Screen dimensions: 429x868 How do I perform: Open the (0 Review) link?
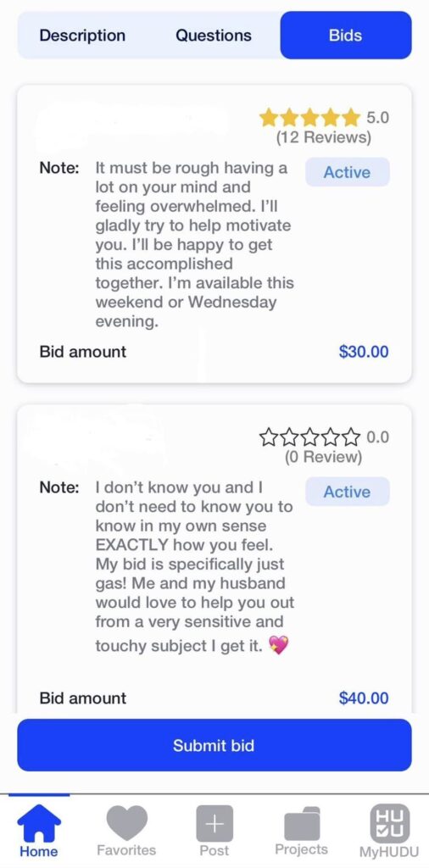click(x=323, y=457)
